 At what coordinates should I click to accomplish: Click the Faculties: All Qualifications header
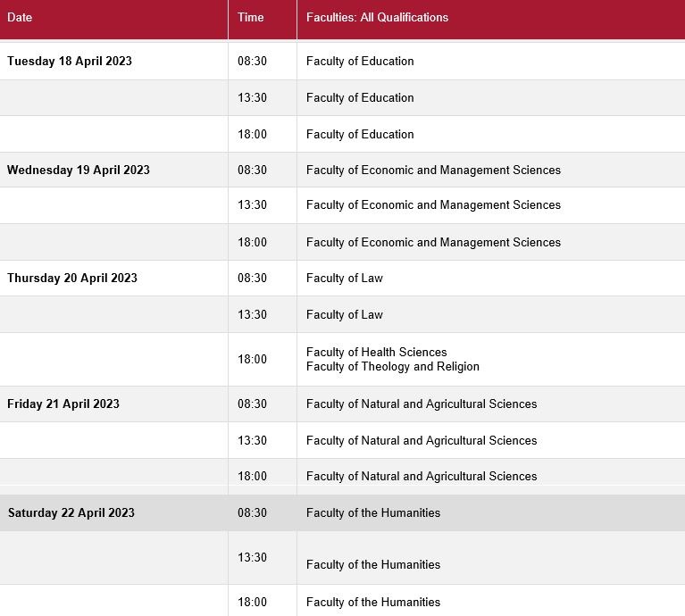377,18
